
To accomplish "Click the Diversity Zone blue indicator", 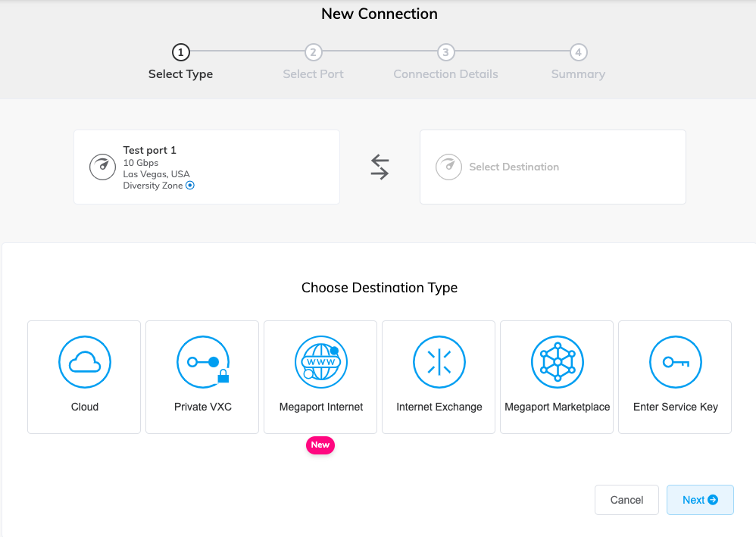I will click(x=190, y=186).
